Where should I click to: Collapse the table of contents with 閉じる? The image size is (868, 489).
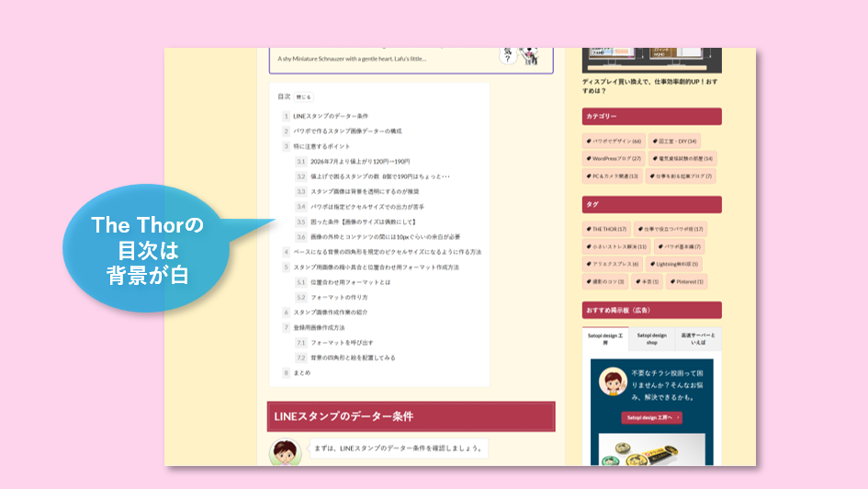(303, 97)
